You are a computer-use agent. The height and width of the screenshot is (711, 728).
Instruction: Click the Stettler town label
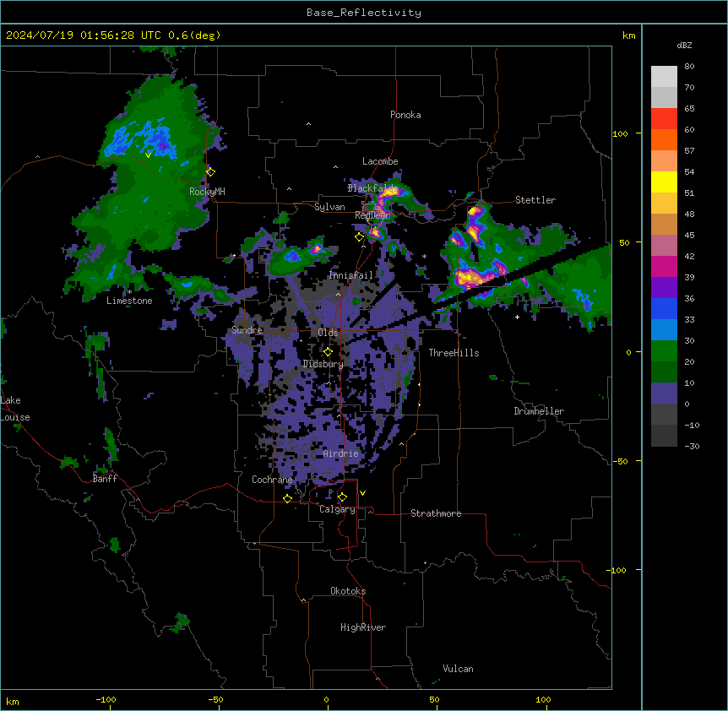click(535, 200)
